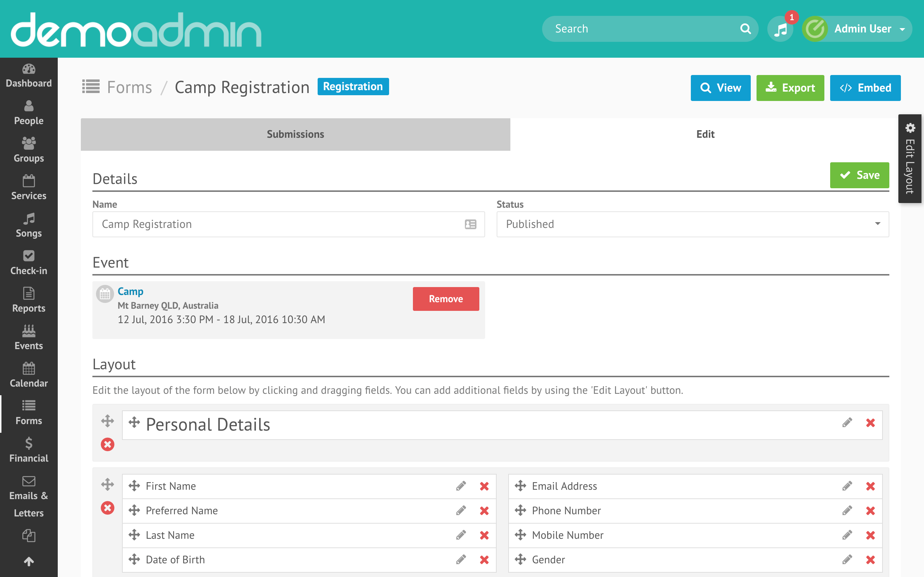Click the green Save button
The width and height of the screenshot is (924, 577).
point(859,175)
